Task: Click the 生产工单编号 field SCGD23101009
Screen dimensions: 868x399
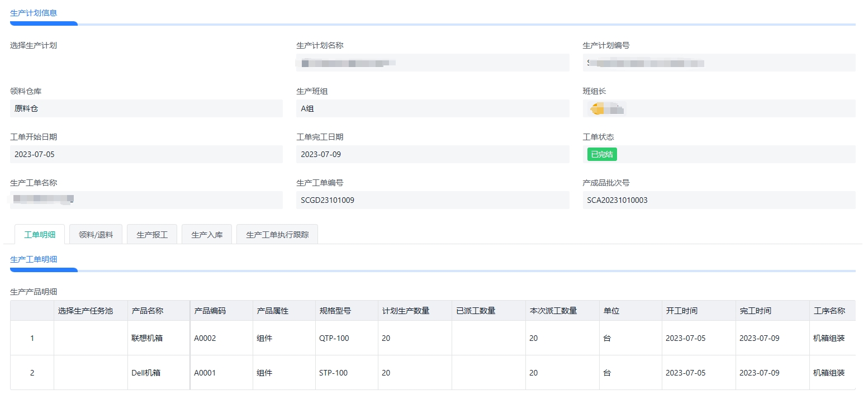Action: point(432,200)
